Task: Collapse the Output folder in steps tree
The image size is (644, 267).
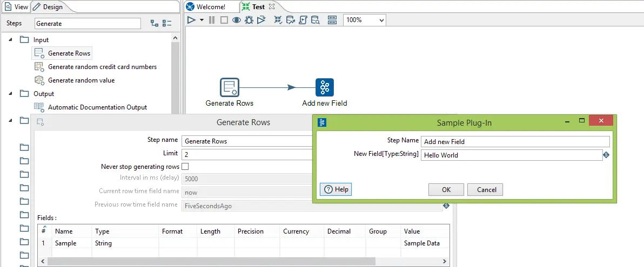Action: click(x=11, y=94)
